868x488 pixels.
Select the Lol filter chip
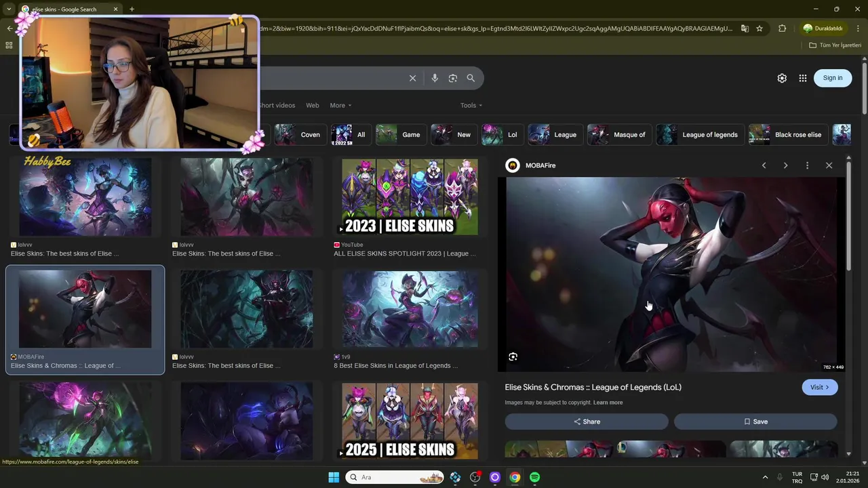(x=502, y=135)
